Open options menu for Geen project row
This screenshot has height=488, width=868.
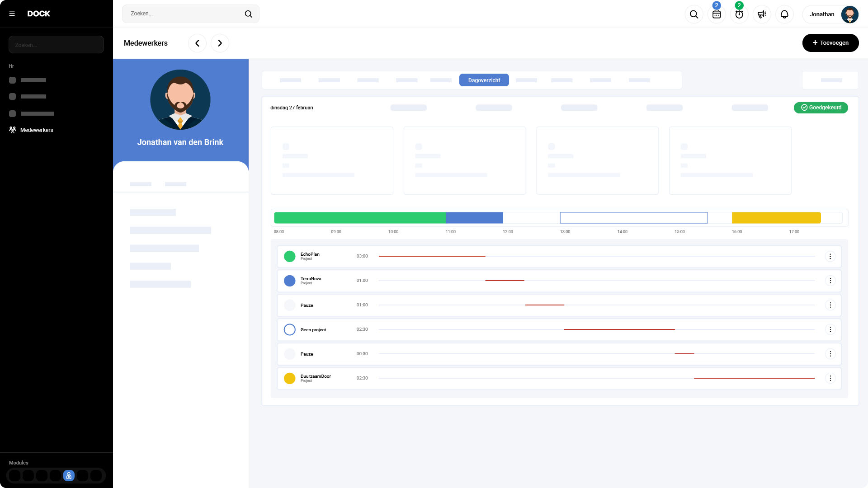click(x=830, y=329)
